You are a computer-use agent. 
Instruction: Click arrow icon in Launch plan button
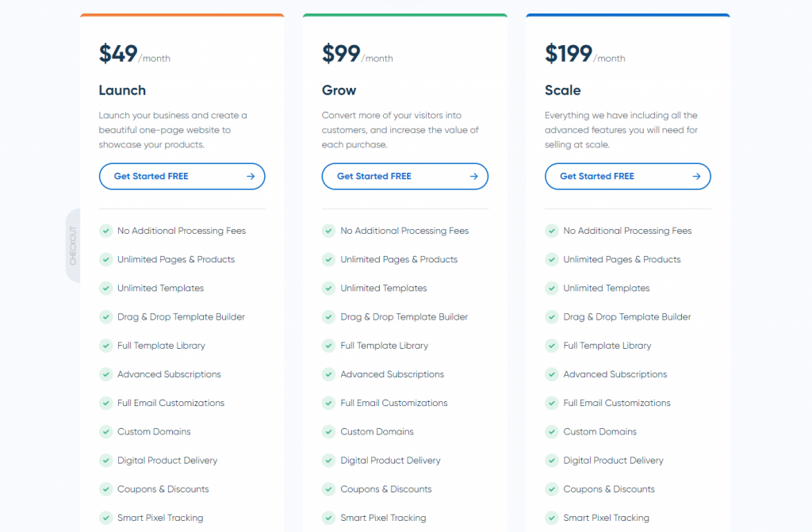tap(251, 176)
